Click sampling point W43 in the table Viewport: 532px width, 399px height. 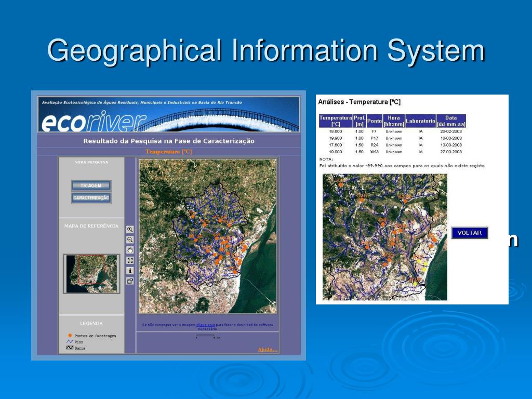click(x=374, y=152)
